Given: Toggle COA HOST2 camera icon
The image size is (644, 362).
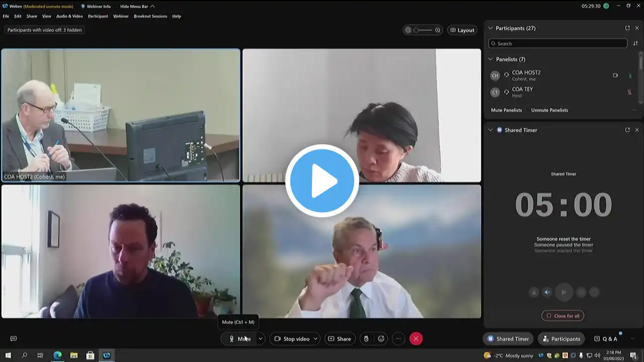Looking at the screenshot, I should coord(615,75).
